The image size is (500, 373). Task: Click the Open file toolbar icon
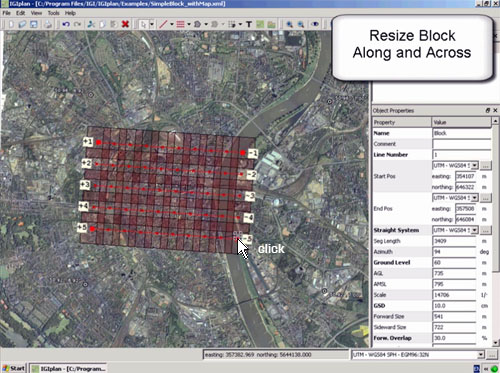[22, 24]
